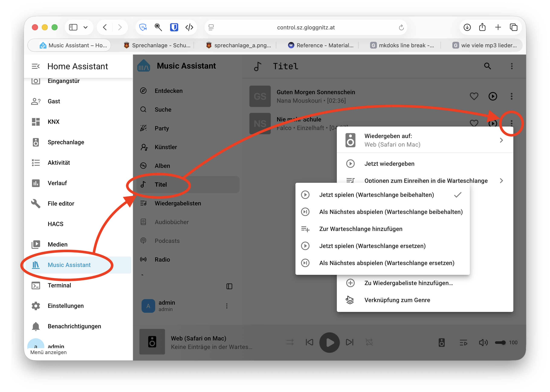This screenshot has width=550, height=392.
Task: Select Jetzt spielen (Warteschlange ersetzen)
Action: point(382,246)
